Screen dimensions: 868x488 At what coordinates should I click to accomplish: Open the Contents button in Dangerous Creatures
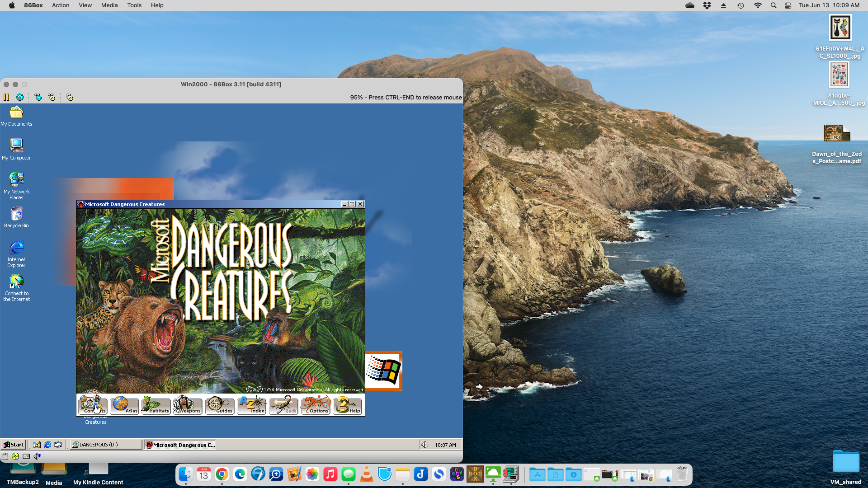tap(93, 405)
